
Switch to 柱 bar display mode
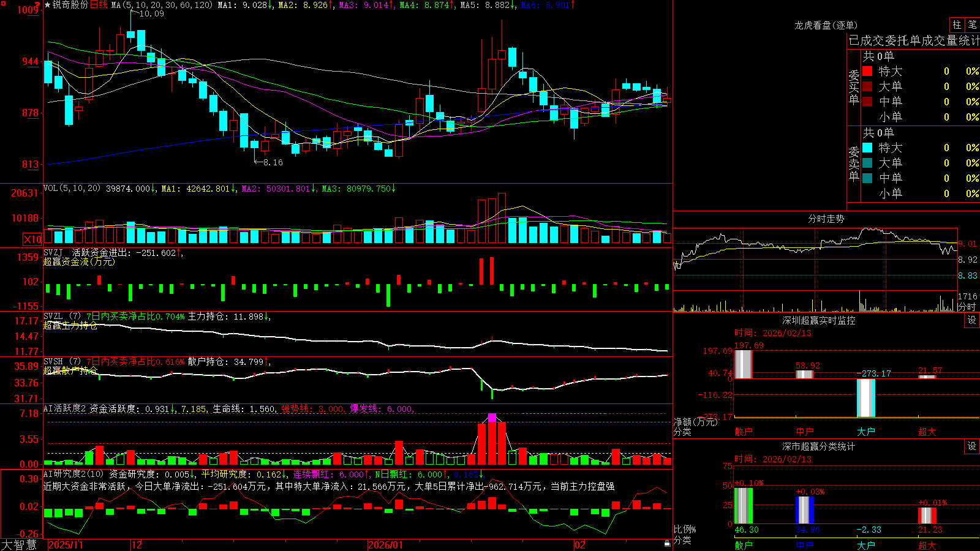[x=957, y=25]
